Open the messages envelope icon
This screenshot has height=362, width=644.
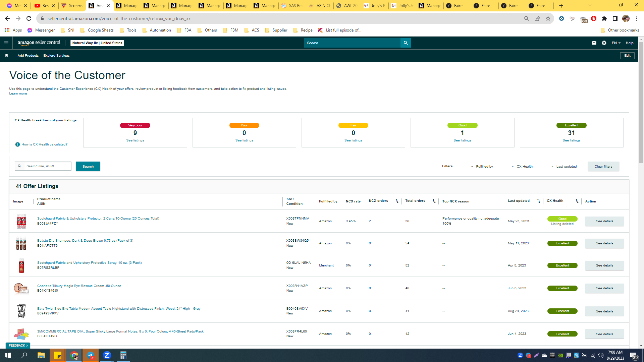594,43
